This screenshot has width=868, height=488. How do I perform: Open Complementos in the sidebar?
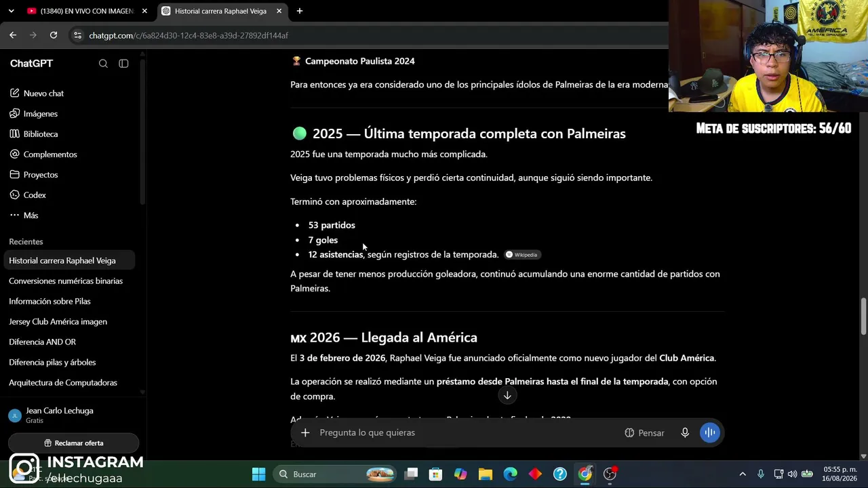(50, 155)
